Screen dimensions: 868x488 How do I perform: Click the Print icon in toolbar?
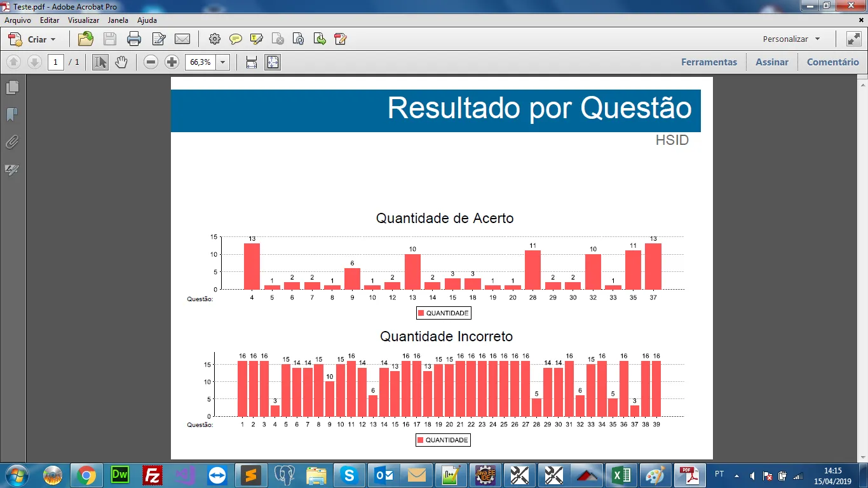[x=134, y=39]
